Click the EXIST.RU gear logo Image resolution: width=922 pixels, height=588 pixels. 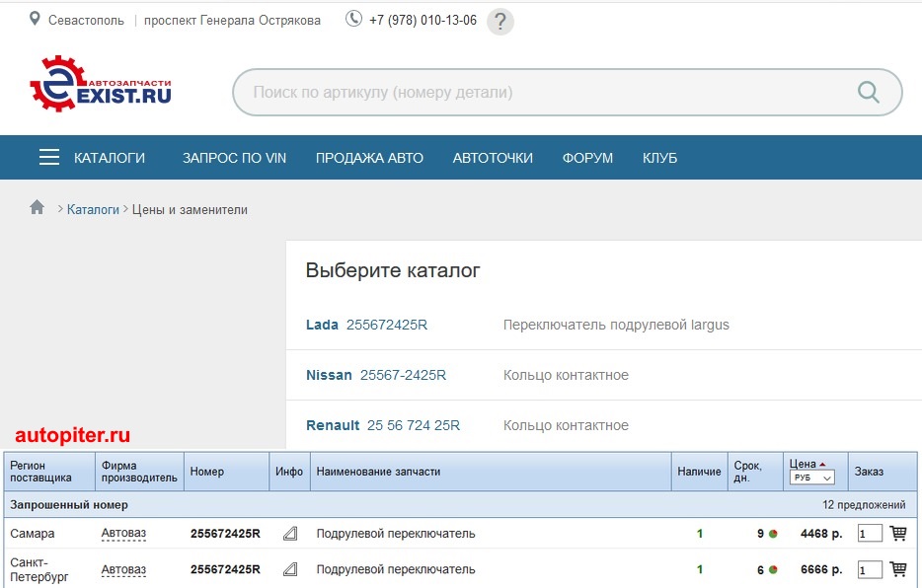101,84
